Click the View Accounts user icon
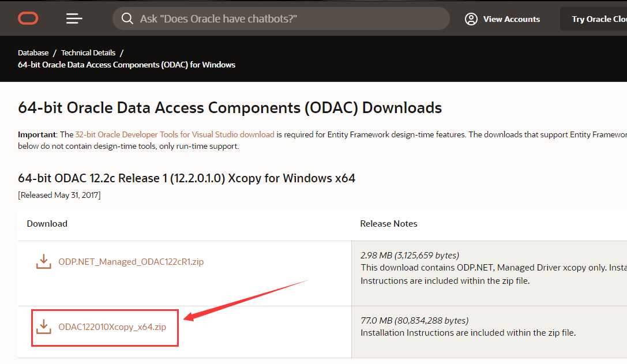This screenshot has width=627, height=364. [471, 19]
